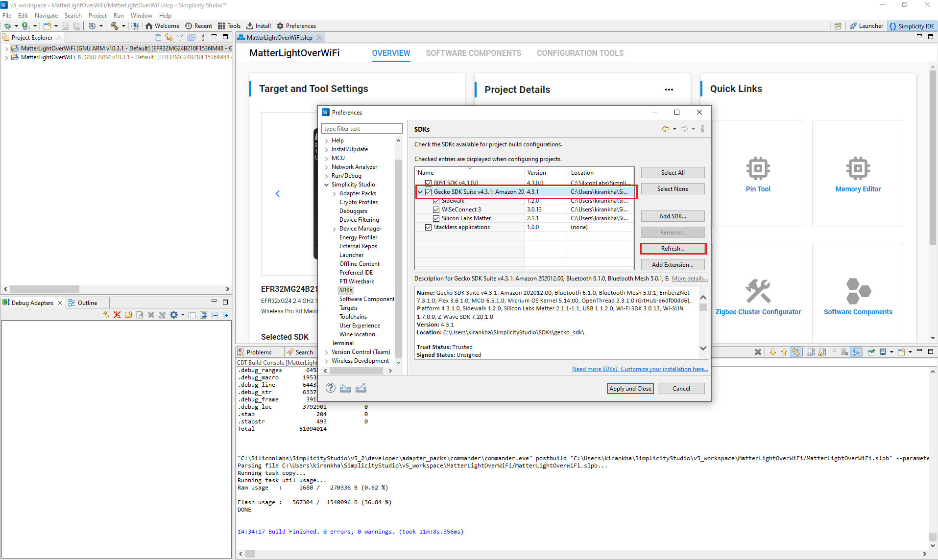Image resolution: width=938 pixels, height=560 pixels.
Task: Toggle the WiSeConnect 3 checkbox
Action: (x=436, y=210)
